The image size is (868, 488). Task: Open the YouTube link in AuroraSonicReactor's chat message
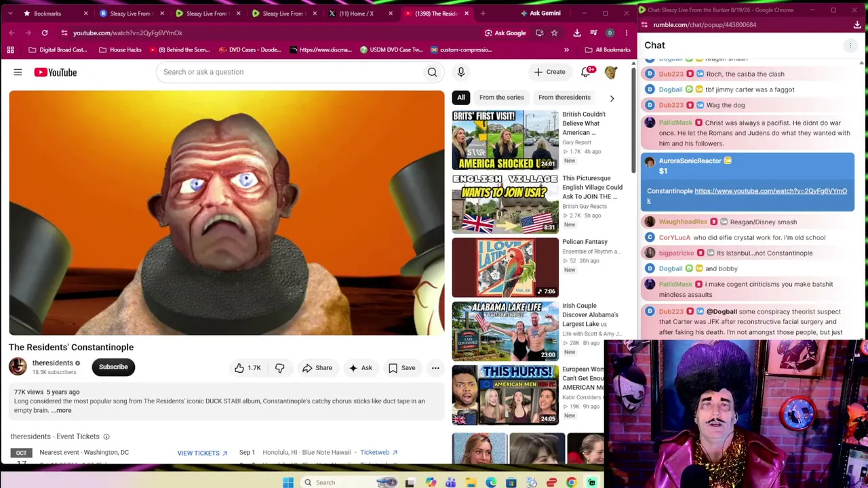coord(747,196)
